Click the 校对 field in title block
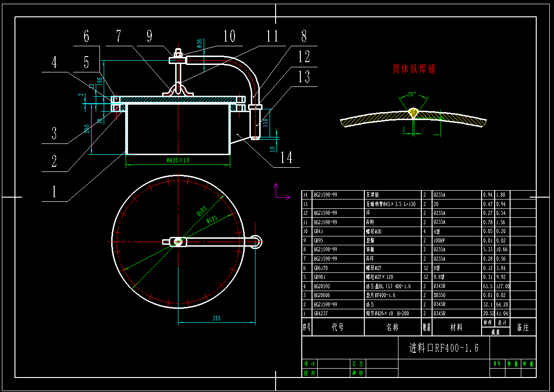The width and height of the screenshot is (554, 392). point(310,372)
